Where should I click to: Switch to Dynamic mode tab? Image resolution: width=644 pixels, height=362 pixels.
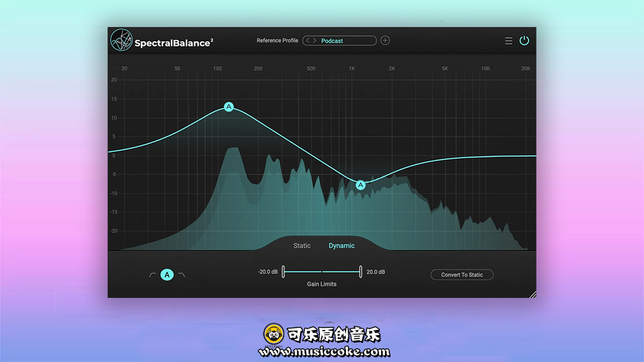click(341, 246)
